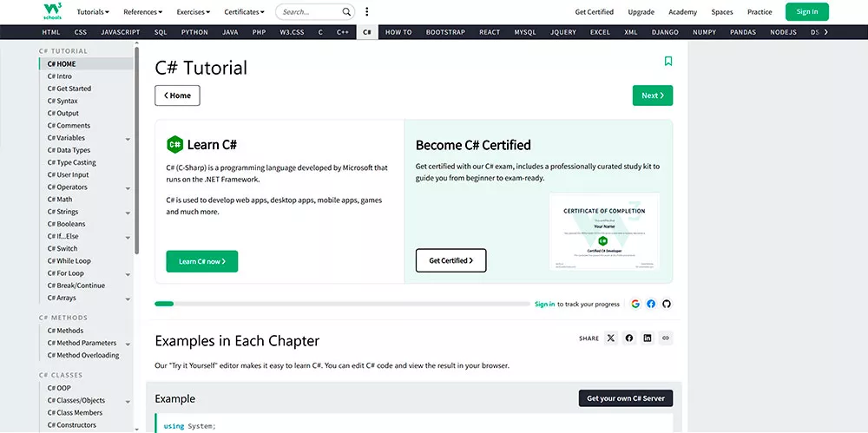The height and width of the screenshot is (433, 868).
Task: Share on LinkedIn icon
Action: [648, 338]
